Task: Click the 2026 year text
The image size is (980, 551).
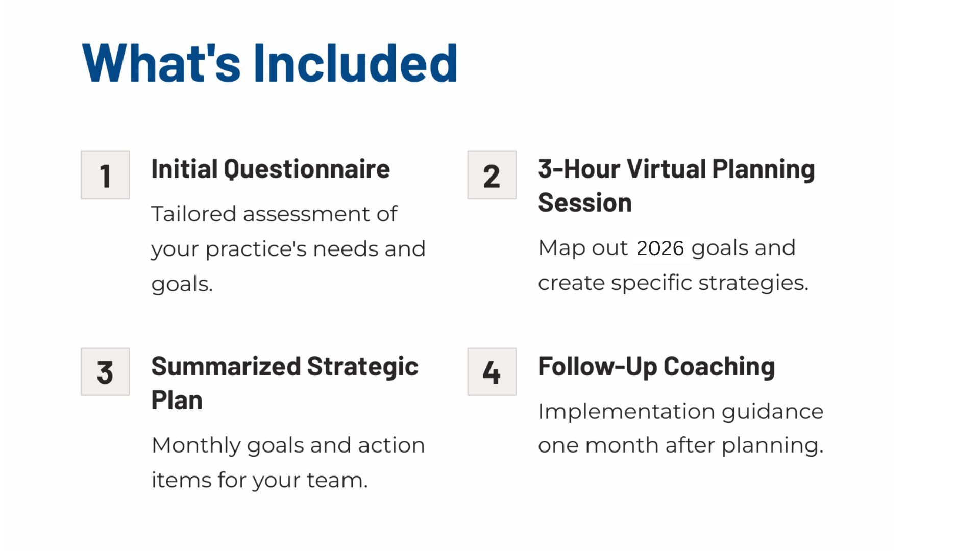Action: (x=660, y=248)
